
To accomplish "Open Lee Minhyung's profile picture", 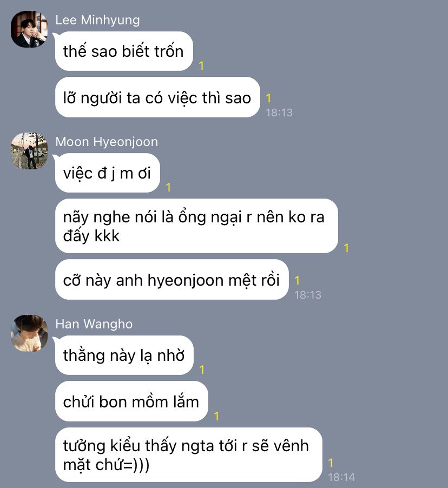I will pyautogui.click(x=29, y=29).
